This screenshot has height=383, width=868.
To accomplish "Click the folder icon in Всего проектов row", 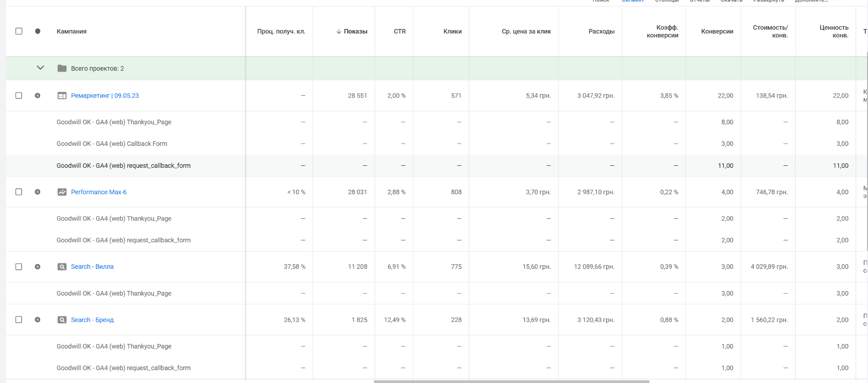I will 62,68.
